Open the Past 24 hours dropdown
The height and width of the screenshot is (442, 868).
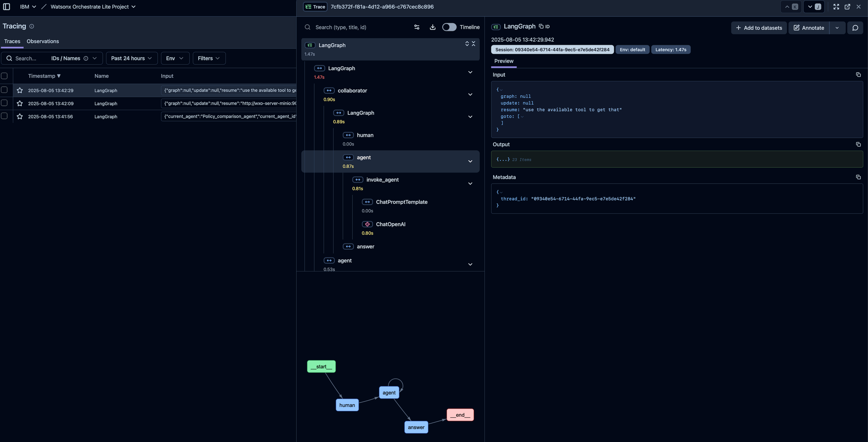click(131, 58)
